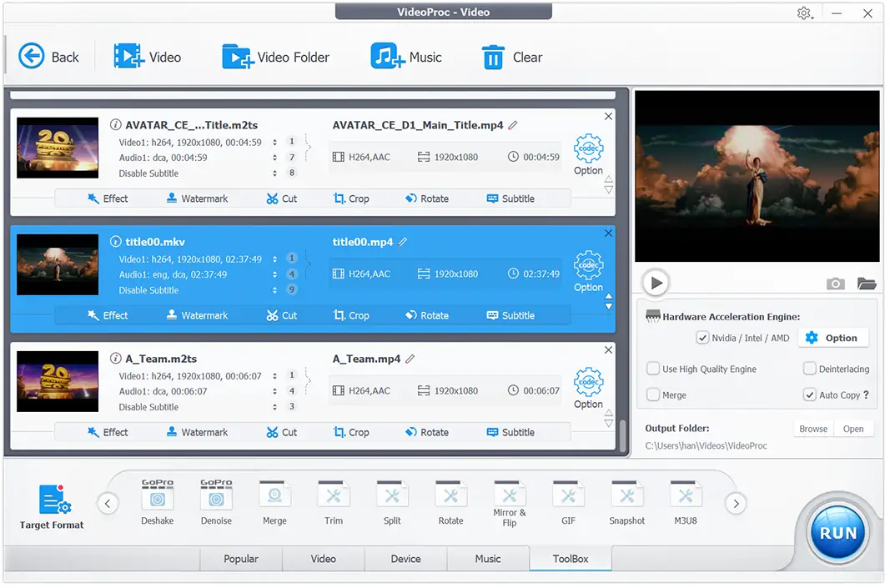Open the Device tab
Screen dimensions: 890x588
click(405, 559)
